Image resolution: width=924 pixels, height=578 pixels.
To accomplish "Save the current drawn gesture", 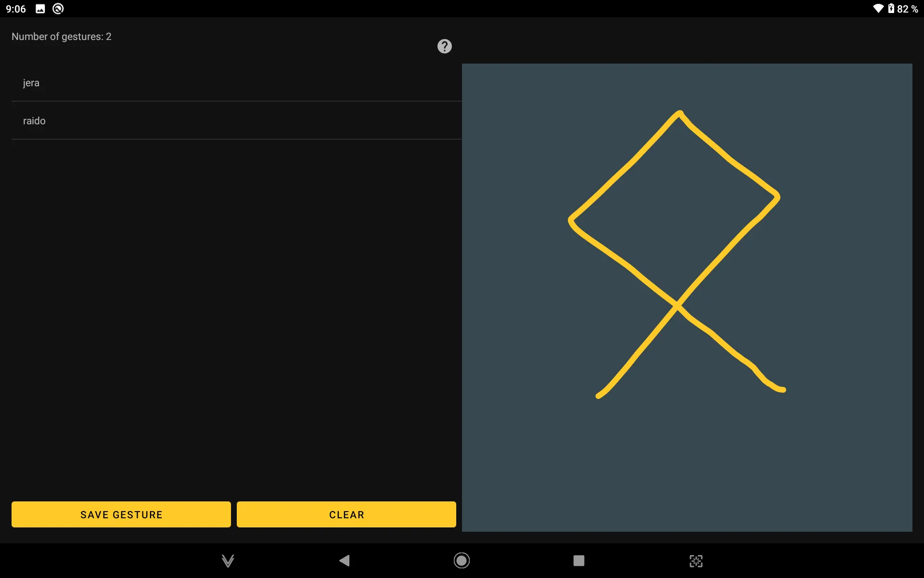I will pos(121,515).
